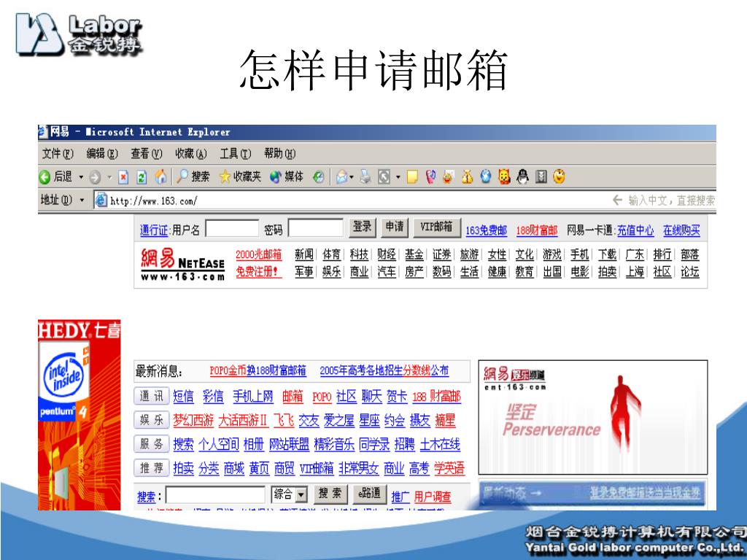This screenshot has width=747, height=560.
Task: Click the IE Forward arrow button
Action: point(96,178)
